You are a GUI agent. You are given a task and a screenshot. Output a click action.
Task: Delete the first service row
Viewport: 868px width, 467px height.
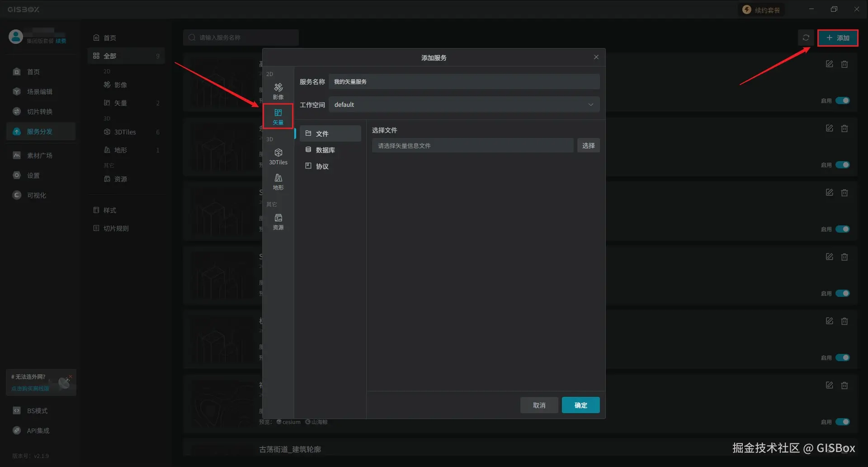[844, 64]
